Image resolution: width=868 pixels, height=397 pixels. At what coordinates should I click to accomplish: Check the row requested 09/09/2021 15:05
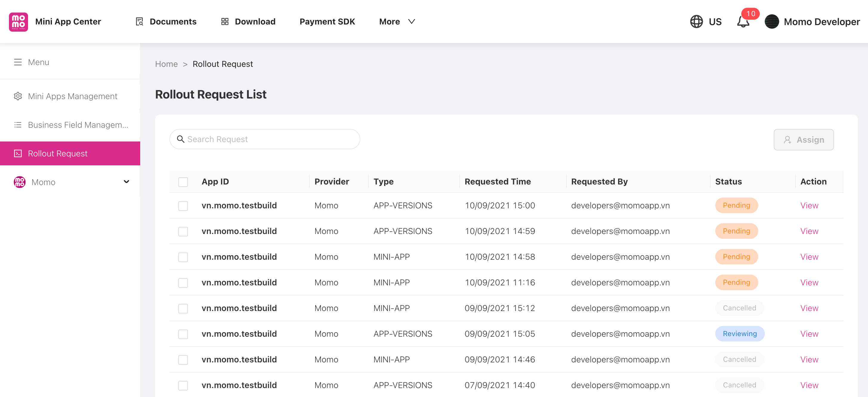(183, 334)
